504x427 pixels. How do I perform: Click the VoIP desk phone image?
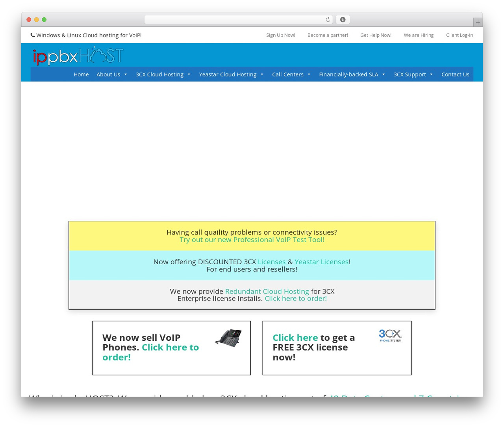tap(228, 338)
